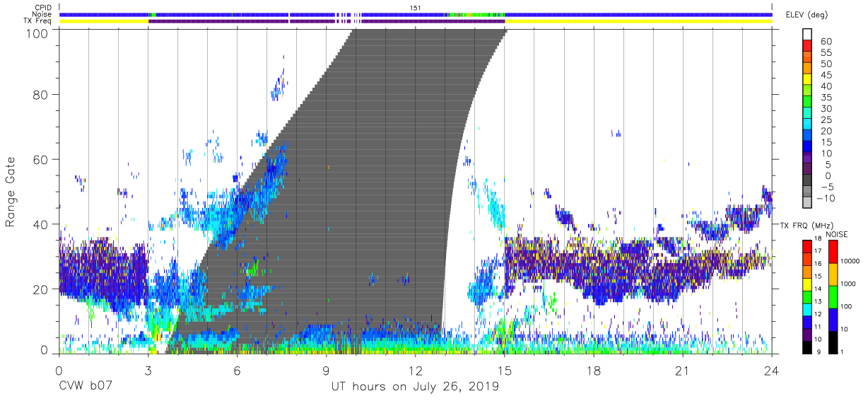Image resolution: width=868 pixels, height=401 pixels.
Task: Click the 10000 label on the NOISE colorbar
Action: pyautogui.click(x=851, y=261)
